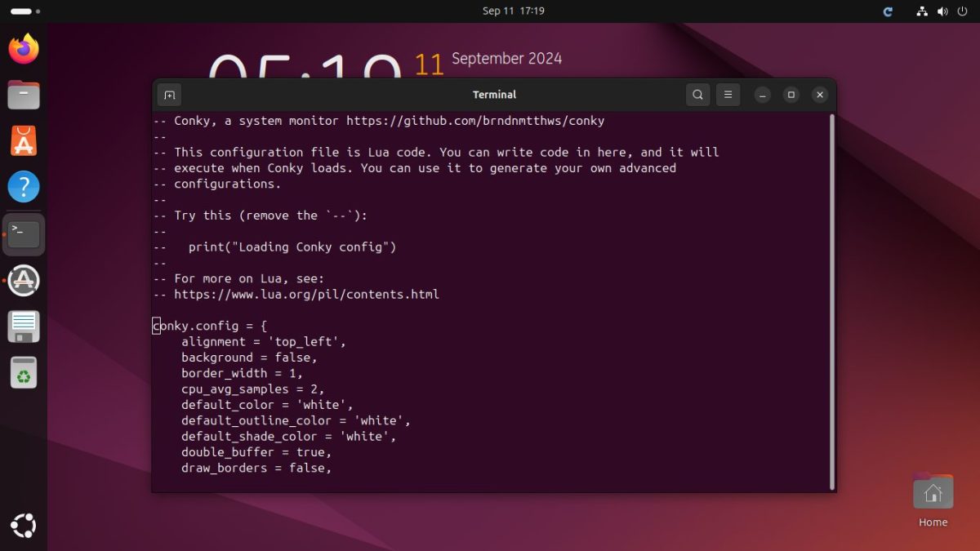Screen dimensions: 980x551
Task: Open the terminal search tool
Action: point(697,95)
